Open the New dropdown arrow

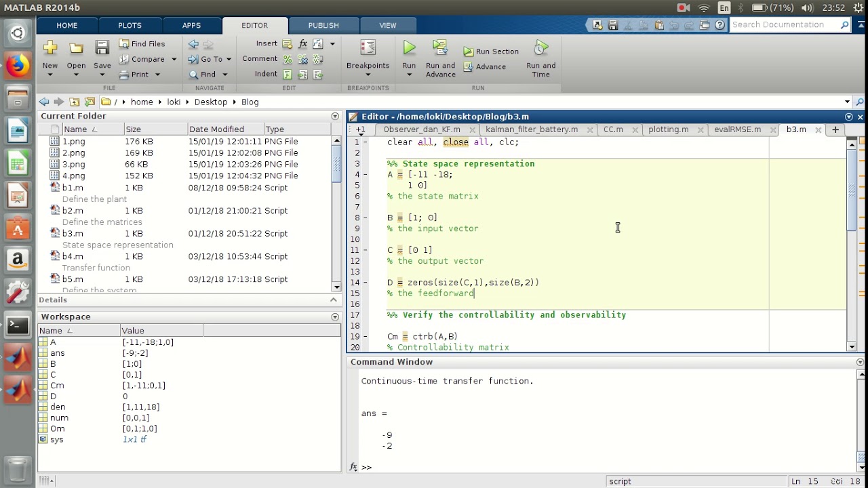tap(50, 75)
